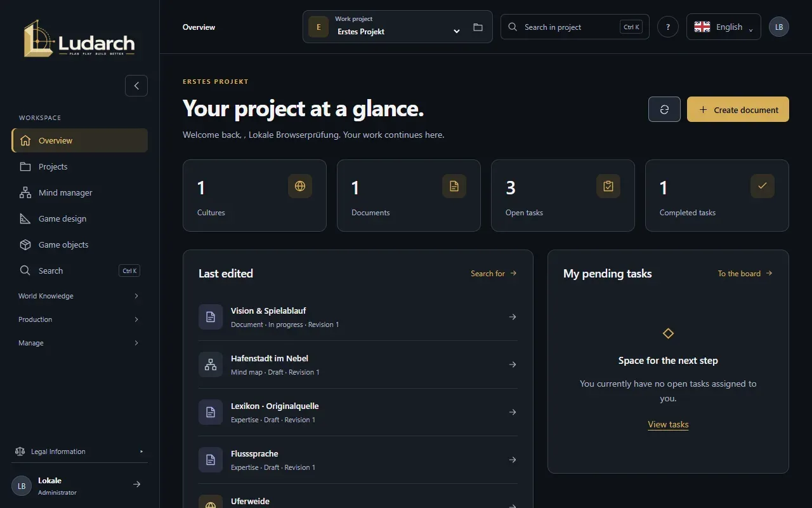Open Search in the sidebar
The width and height of the screenshot is (812, 508).
[79, 271]
